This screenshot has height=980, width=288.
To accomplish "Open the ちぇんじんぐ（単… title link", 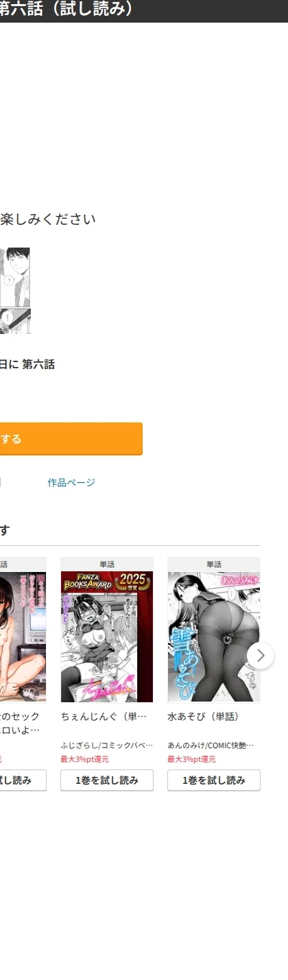I will pyautogui.click(x=104, y=717).
